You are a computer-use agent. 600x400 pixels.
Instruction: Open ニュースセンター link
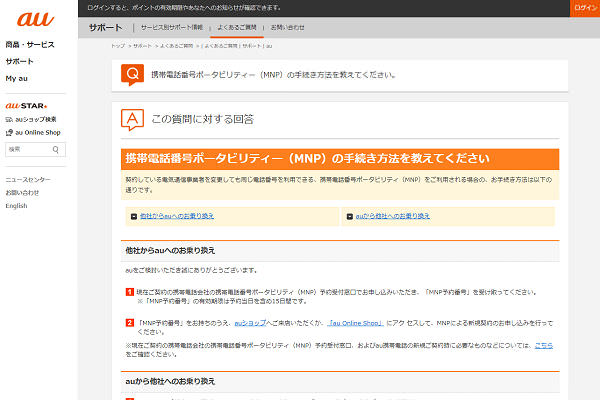28,180
